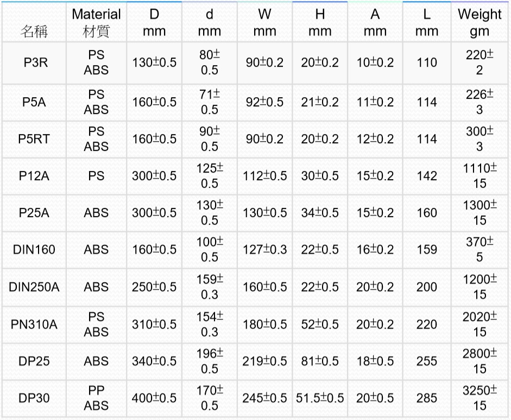Click the 340±0.5 D value cell

pyautogui.click(x=154, y=361)
